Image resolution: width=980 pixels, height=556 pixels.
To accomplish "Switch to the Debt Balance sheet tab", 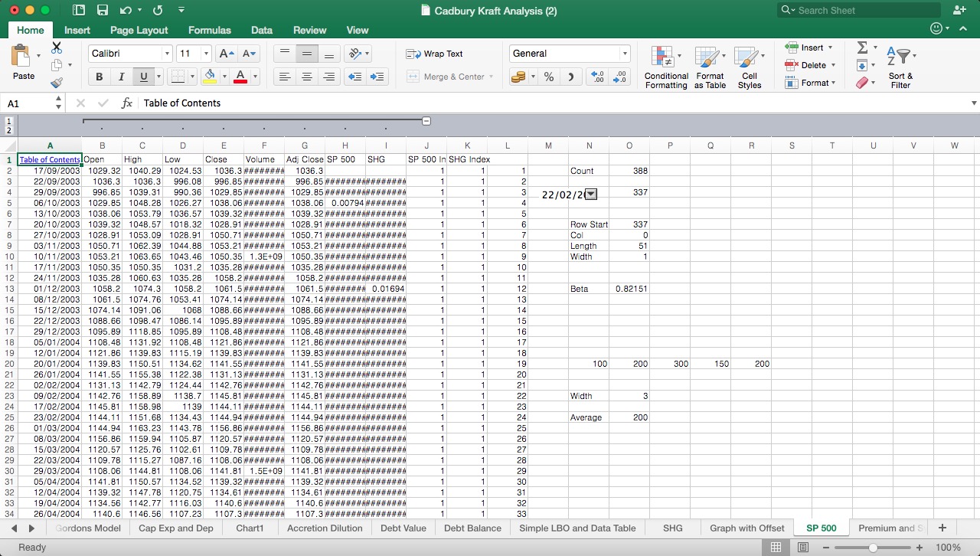I will point(472,528).
